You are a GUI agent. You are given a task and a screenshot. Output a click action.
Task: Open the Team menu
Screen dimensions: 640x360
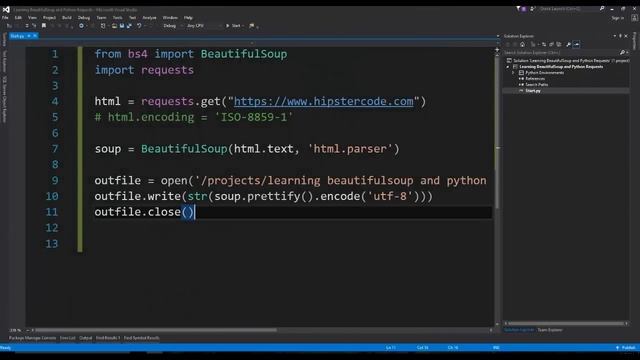coord(101,18)
